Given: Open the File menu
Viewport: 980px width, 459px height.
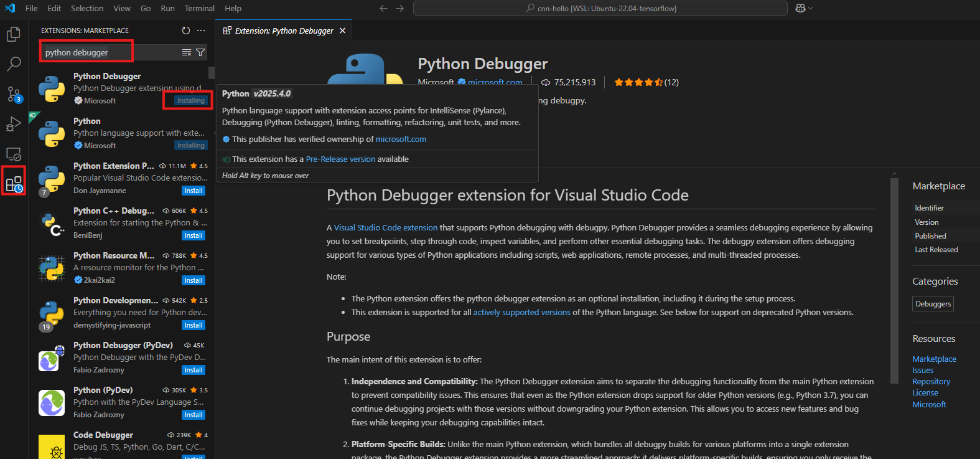Looking at the screenshot, I should 32,9.
